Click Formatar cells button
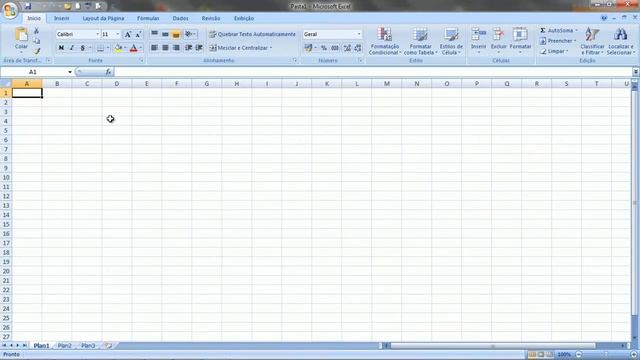The image size is (640, 360). pyautogui.click(x=520, y=40)
